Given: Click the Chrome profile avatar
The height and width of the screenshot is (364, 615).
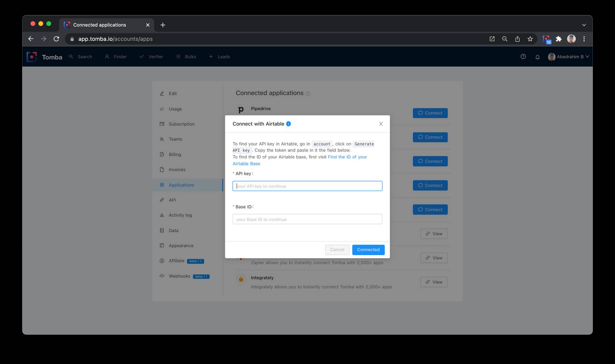Looking at the screenshot, I should point(571,39).
